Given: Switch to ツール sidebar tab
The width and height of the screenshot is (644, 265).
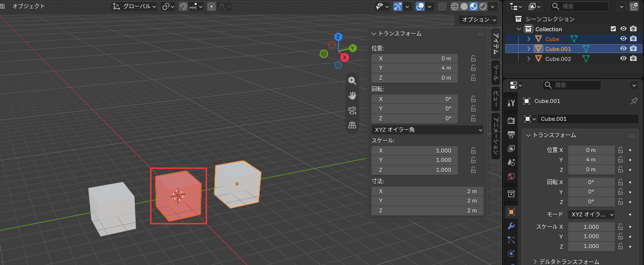Looking at the screenshot, I should (495, 72).
